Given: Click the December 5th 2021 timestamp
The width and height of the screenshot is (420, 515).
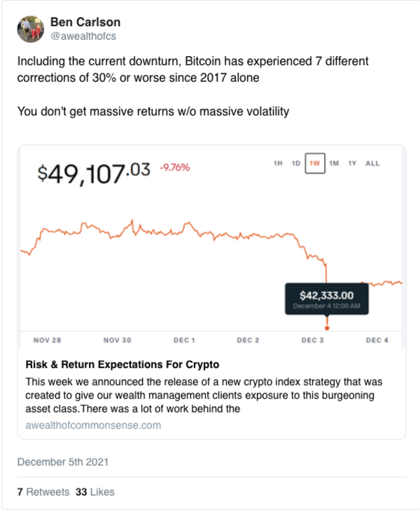Looking at the screenshot, I should click(x=63, y=462).
